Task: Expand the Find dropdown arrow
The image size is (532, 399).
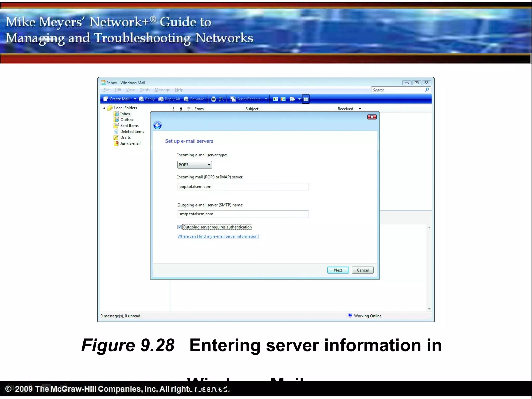Action: tap(299, 99)
